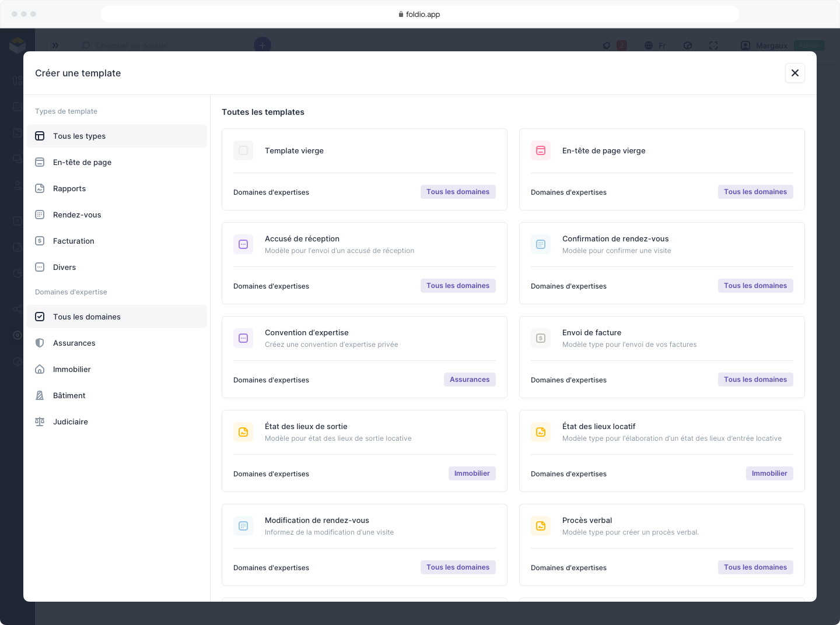
Task: Click the En-tête de page vierge icon
Action: [x=541, y=150]
